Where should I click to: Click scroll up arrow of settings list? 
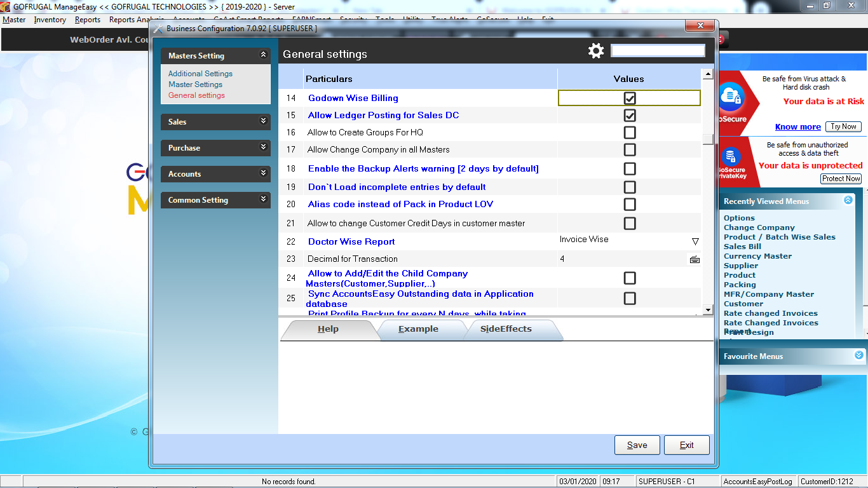click(x=708, y=74)
